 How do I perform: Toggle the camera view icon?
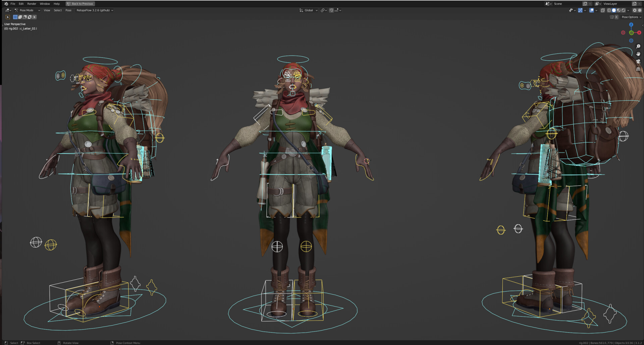click(638, 62)
